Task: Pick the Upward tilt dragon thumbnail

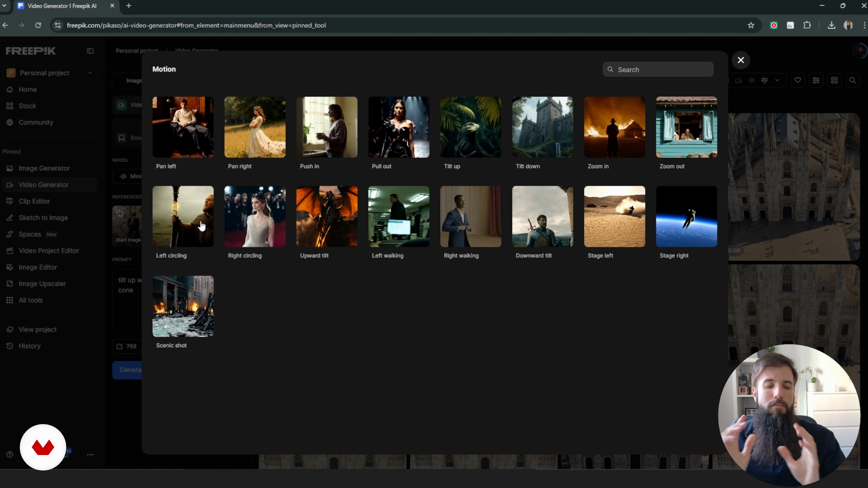Action: coord(327,217)
